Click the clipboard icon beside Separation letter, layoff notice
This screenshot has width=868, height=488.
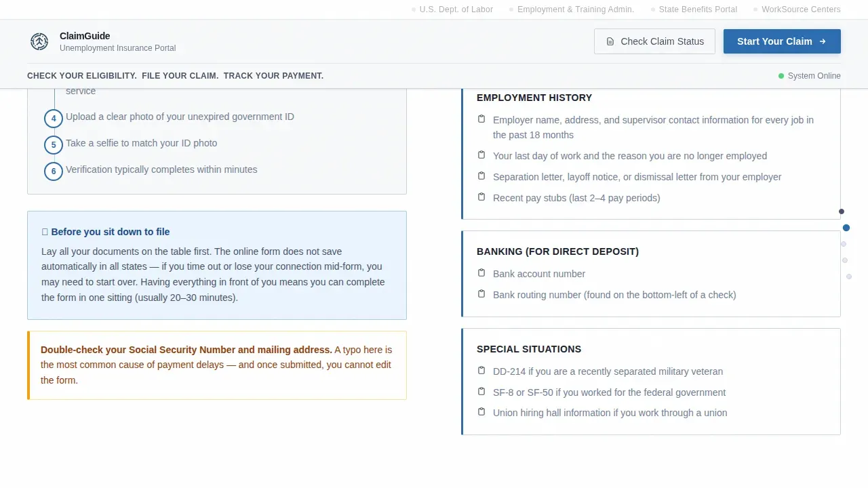pos(481,176)
